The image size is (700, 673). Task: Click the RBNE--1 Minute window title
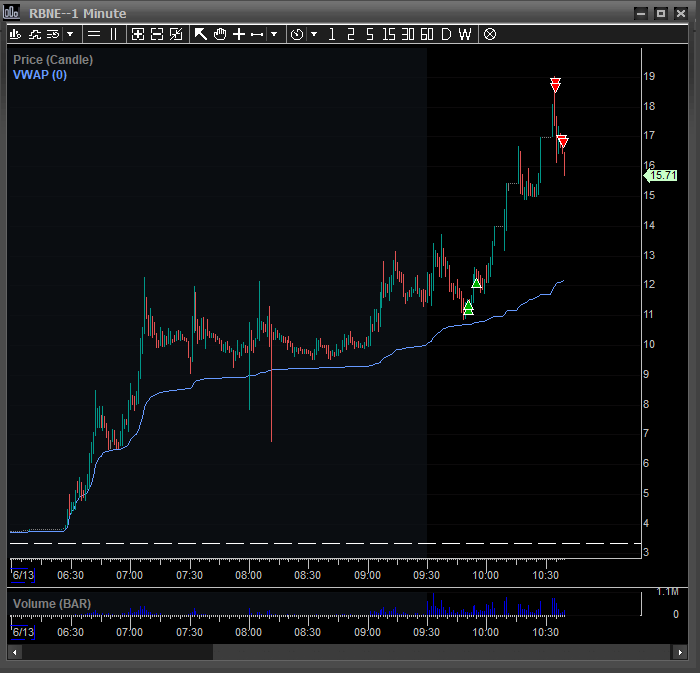pos(78,14)
